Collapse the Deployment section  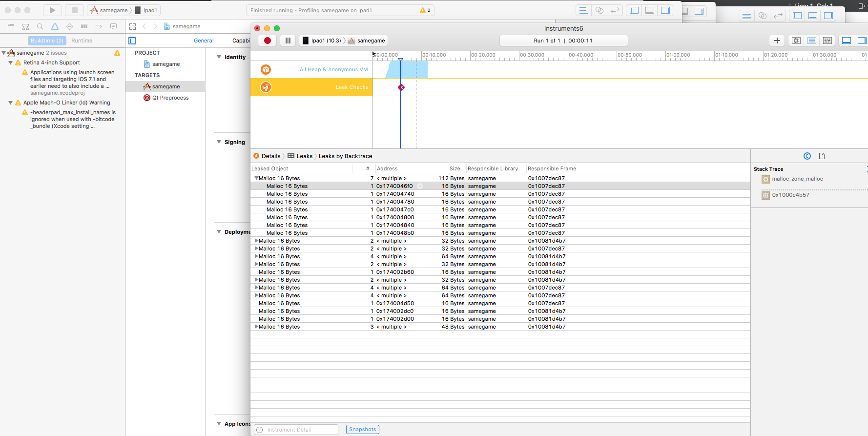219,232
